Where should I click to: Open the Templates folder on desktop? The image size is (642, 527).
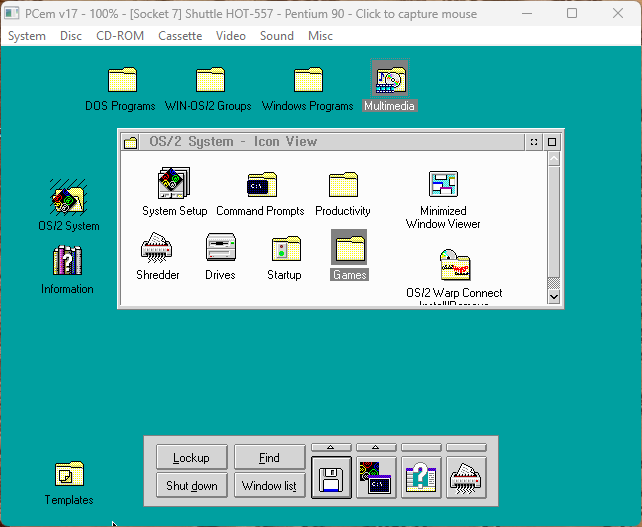tap(69, 474)
